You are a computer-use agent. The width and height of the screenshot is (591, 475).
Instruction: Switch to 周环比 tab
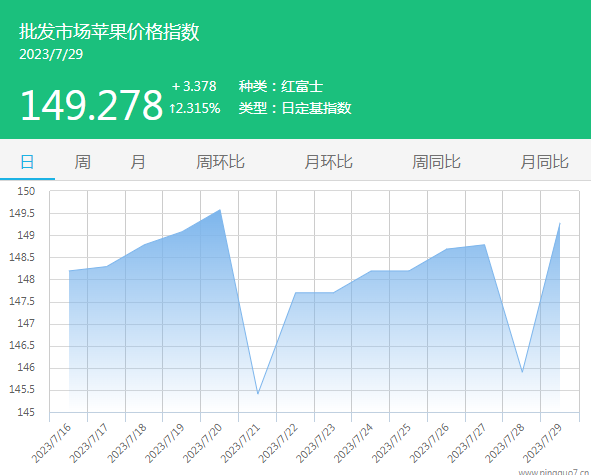(220, 162)
